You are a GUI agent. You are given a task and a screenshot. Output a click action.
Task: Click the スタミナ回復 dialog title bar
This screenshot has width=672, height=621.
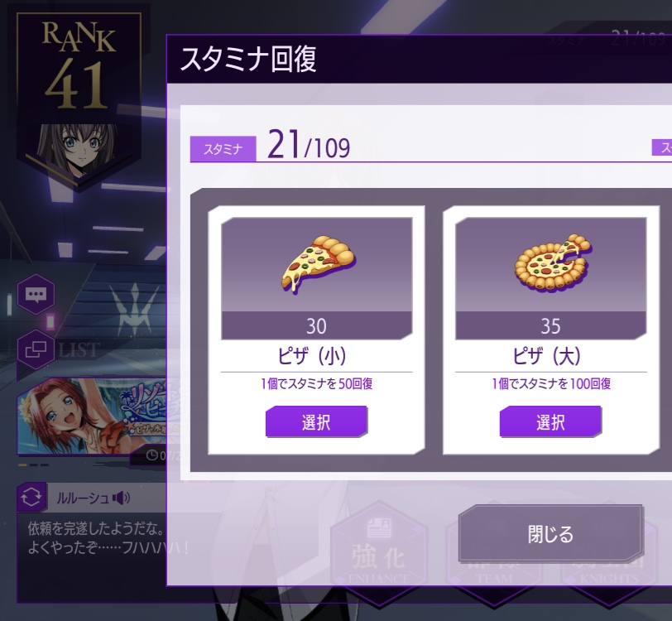(x=419, y=59)
